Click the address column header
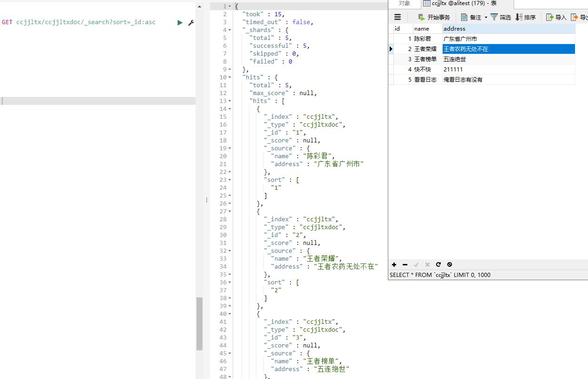The width and height of the screenshot is (588, 379). pos(508,28)
